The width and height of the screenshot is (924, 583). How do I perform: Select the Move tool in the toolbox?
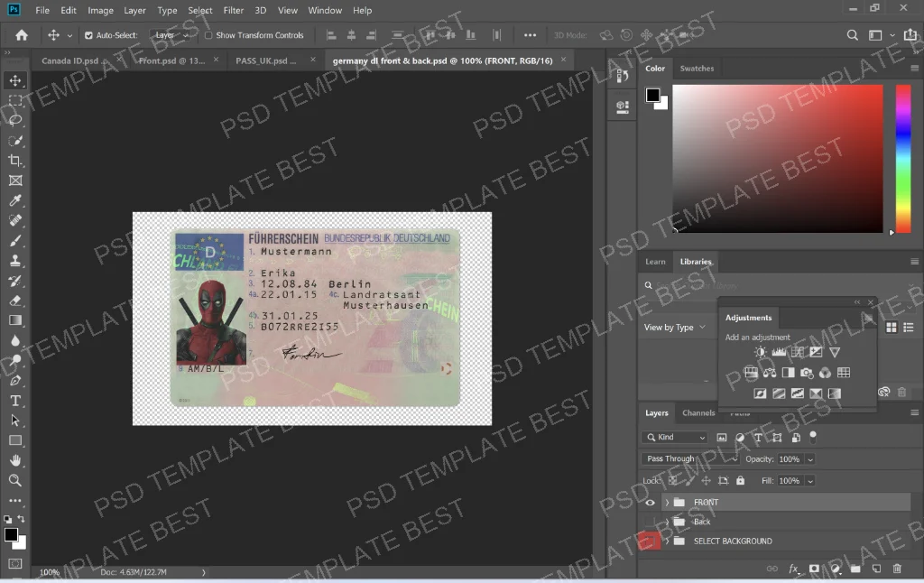(x=15, y=80)
